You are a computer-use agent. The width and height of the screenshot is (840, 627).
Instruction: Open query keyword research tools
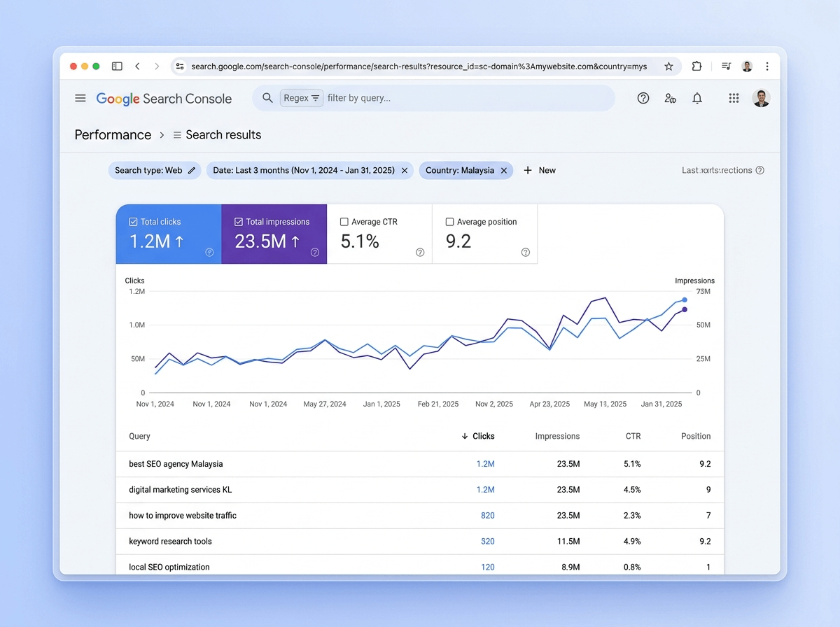(170, 542)
